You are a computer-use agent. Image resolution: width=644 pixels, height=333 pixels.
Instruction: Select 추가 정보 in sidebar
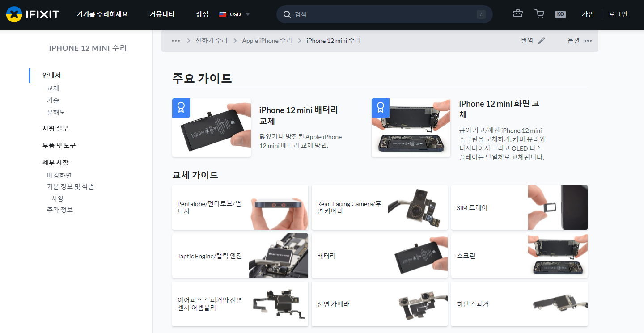[x=60, y=210]
